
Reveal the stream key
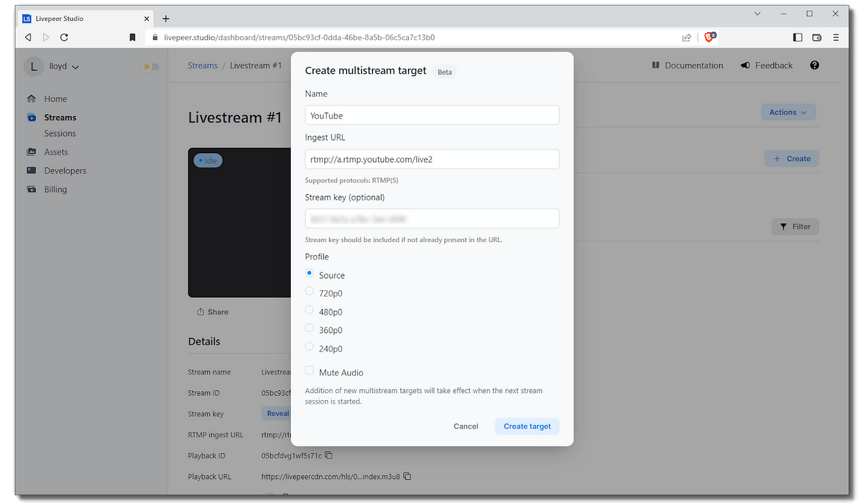click(277, 414)
